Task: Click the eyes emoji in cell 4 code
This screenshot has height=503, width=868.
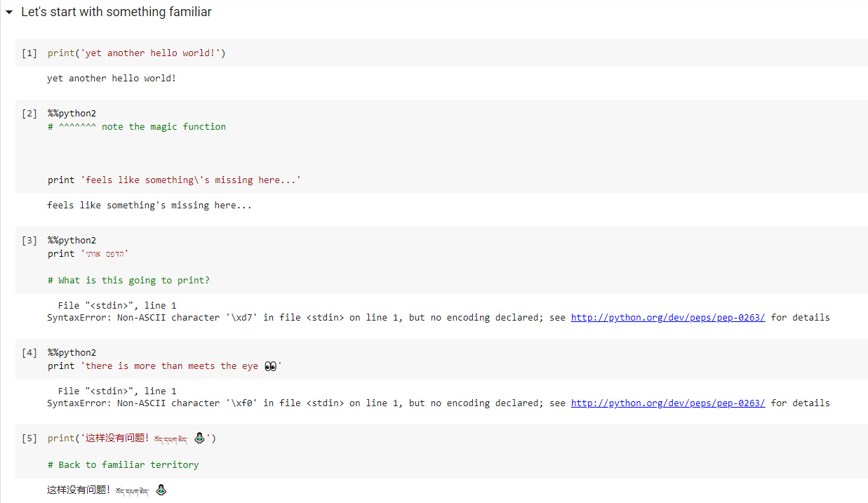Action: (271, 366)
